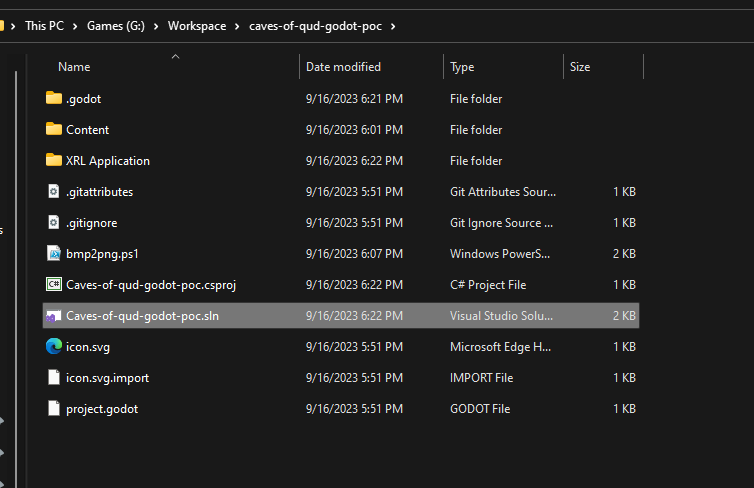Click the Type column header
Viewport: 754px width, 488px height.
tap(462, 67)
